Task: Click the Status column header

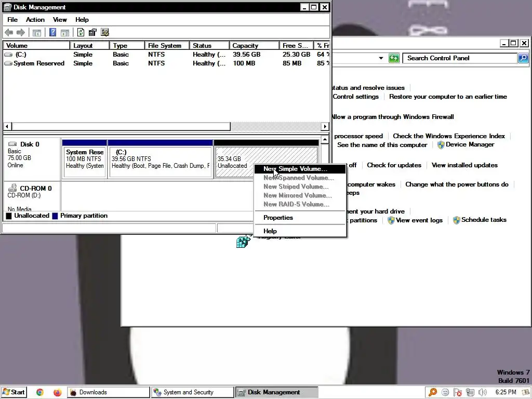Action: point(209,46)
